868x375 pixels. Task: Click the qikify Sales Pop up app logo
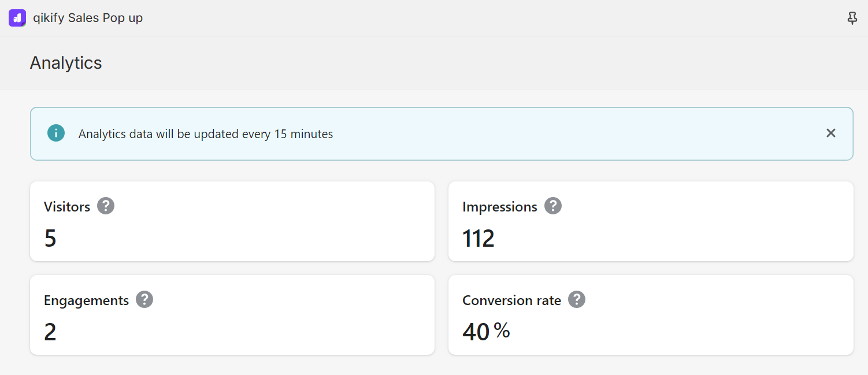(x=17, y=18)
